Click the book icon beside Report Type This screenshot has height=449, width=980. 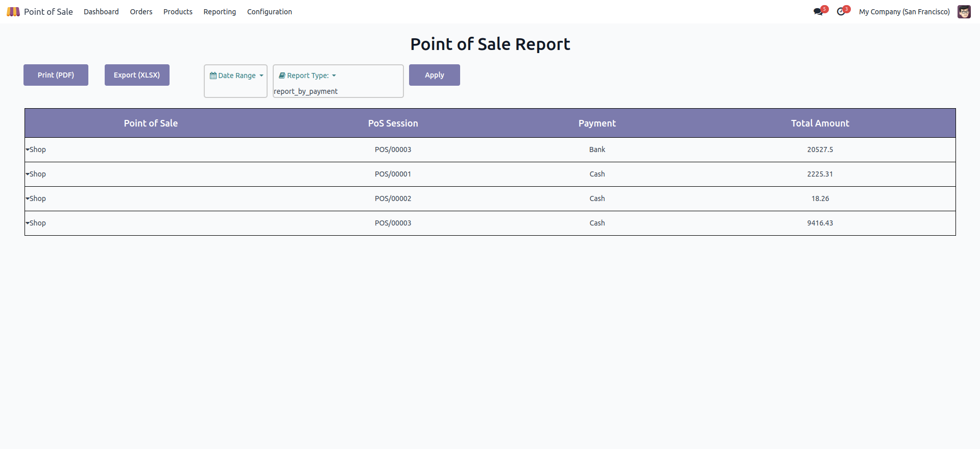pyautogui.click(x=282, y=76)
